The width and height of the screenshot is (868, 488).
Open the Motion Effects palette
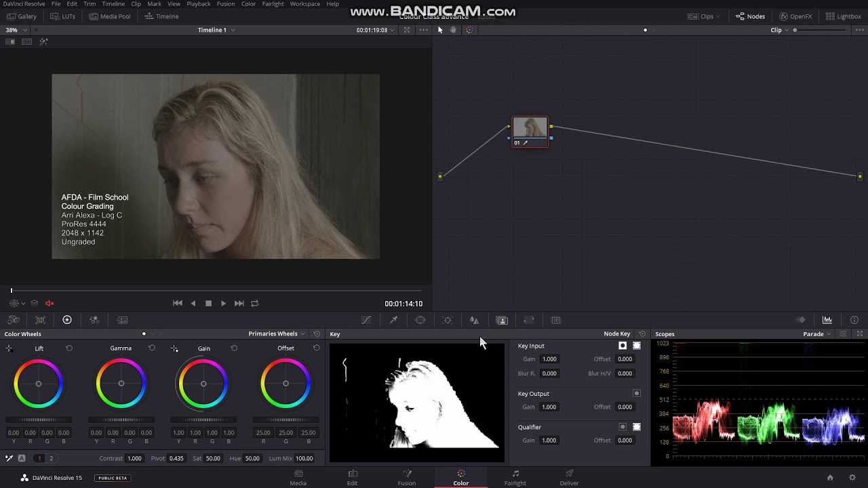point(122,320)
